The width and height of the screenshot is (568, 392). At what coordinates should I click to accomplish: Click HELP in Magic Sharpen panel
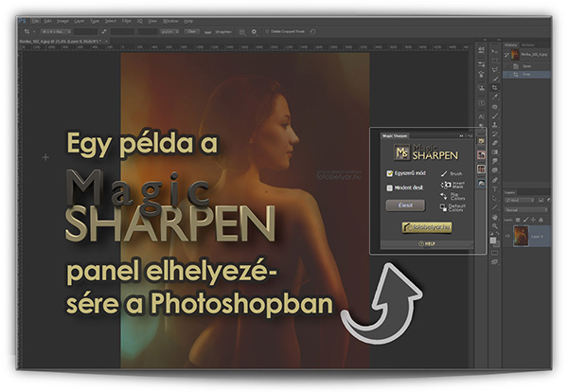(x=427, y=244)
